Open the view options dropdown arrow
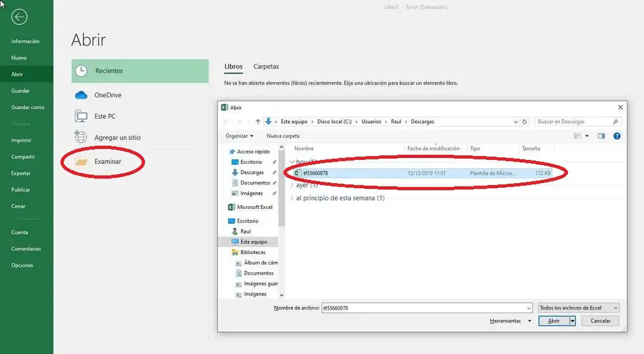The image size is (644, 354). click(587, 136)
